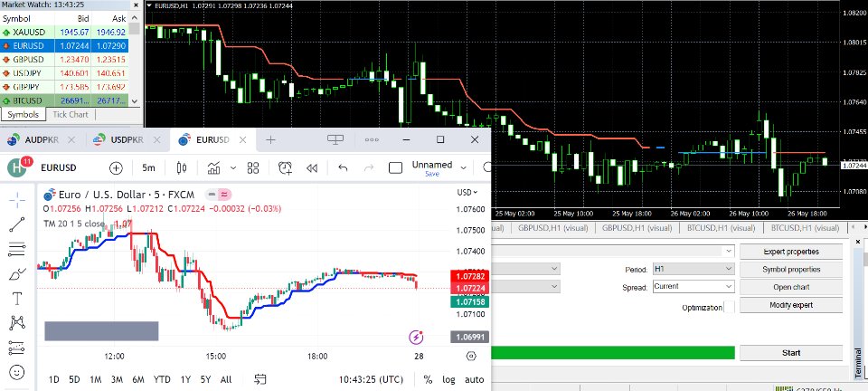Viewport: 868px width, 391px height.
Task: Click the green tester progress bar
Action: pos(613,353)
